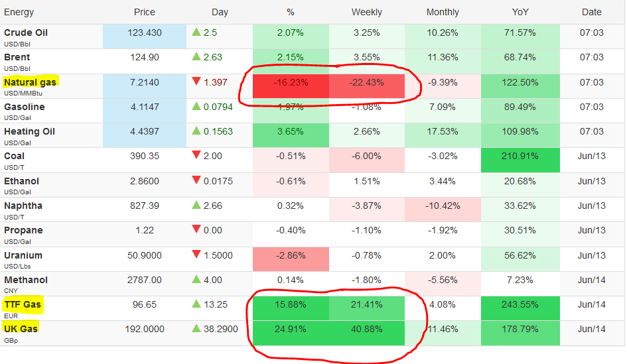Open the Ethanol commodity link
627x364 pixels.
click(22, 181)
